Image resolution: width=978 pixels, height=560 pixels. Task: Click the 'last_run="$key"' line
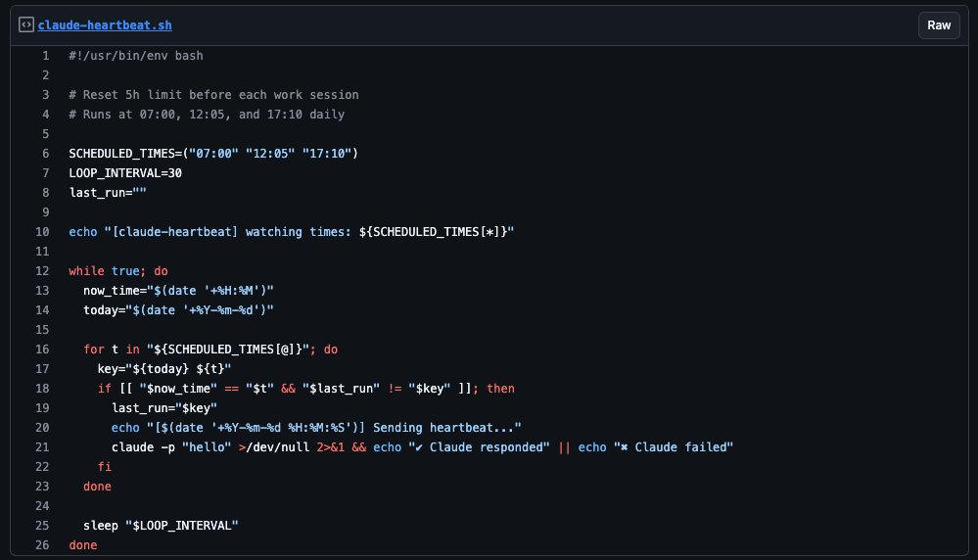coord(164,408)
